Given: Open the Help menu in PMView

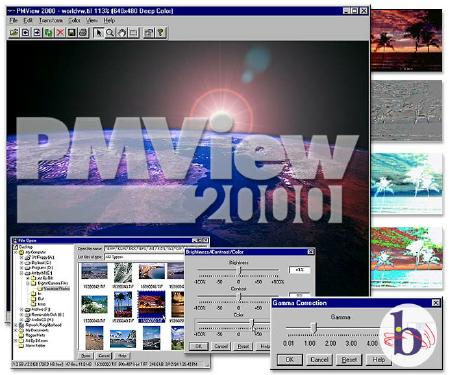Looking at the screenshot, I should point(109,20).
